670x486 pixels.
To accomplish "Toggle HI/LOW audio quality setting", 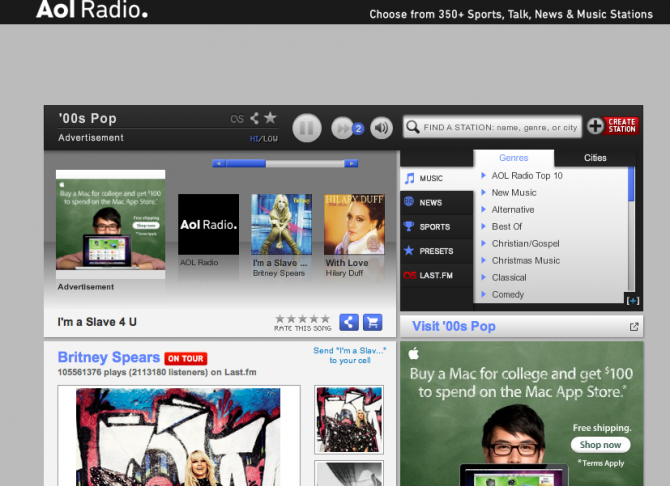I will tap(263, 138).
